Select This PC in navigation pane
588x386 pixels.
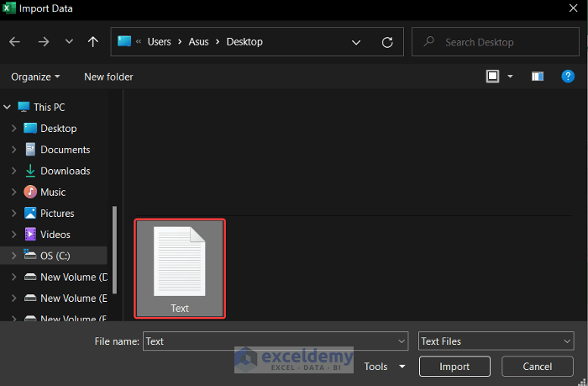tap(49, 108)
